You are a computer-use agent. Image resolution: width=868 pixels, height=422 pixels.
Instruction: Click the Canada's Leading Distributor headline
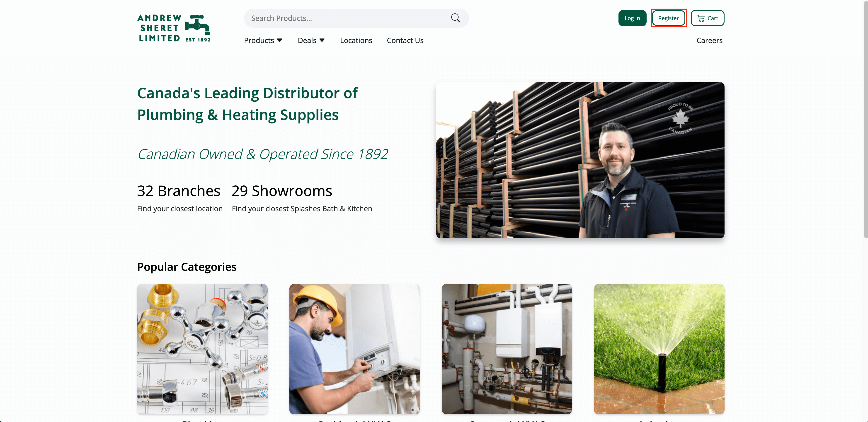tap(247, 104)
